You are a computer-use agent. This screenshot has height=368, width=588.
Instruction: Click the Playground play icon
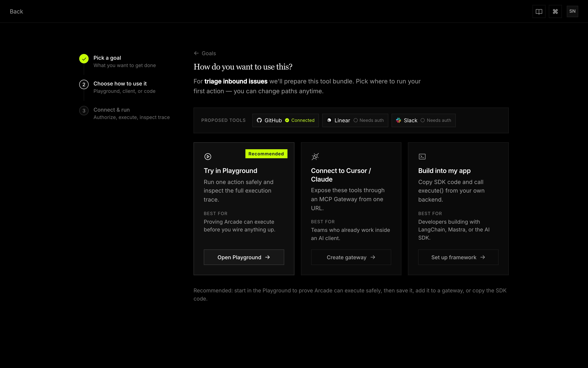pyautogui.click(x=208, y=156)
